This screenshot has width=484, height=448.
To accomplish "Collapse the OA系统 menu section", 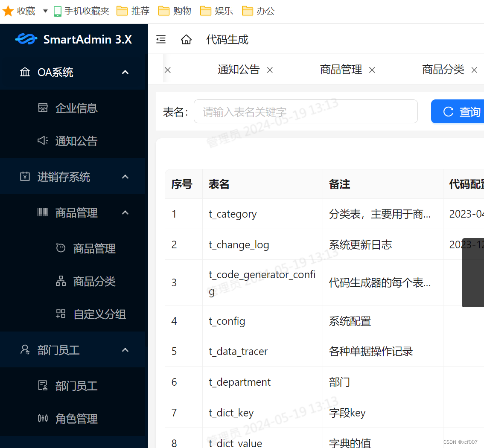I will point(125,72).
